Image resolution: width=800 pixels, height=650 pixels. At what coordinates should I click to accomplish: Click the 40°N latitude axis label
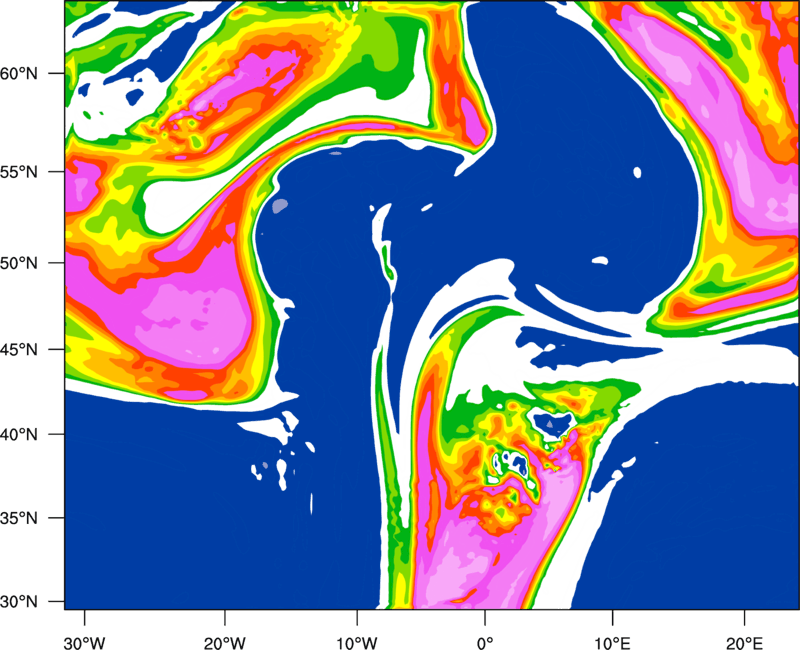tap(19, 434)
